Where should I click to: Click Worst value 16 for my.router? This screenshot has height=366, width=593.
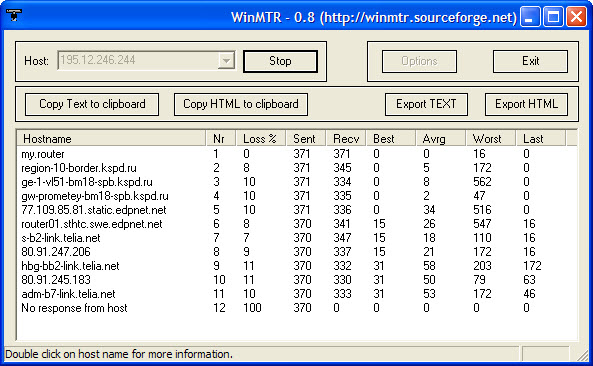coord(479,154)
